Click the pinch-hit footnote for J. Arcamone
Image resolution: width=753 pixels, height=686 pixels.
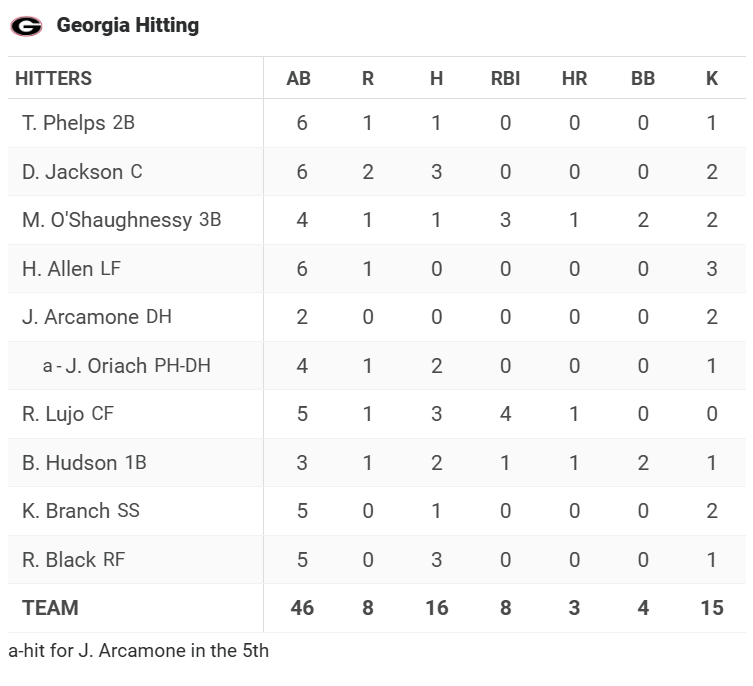tap(138, 651)
